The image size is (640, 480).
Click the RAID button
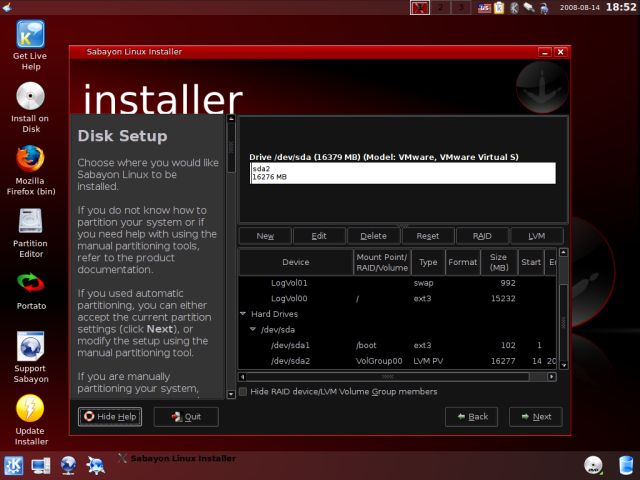pyautogui.click(x=482, y=236)
